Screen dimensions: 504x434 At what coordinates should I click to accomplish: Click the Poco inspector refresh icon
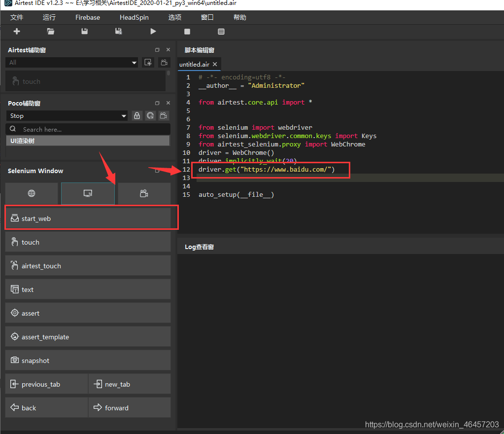[150, 116]
